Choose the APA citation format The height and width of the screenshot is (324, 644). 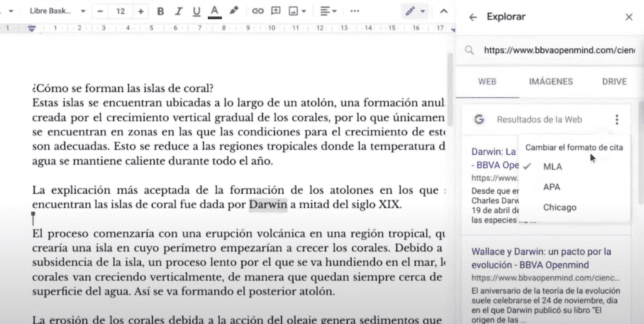[552, 187]
